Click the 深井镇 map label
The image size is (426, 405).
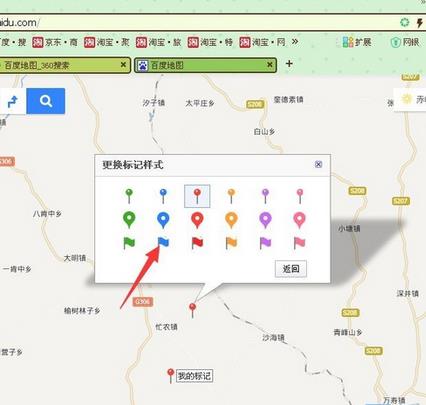(x=407, y=293)
